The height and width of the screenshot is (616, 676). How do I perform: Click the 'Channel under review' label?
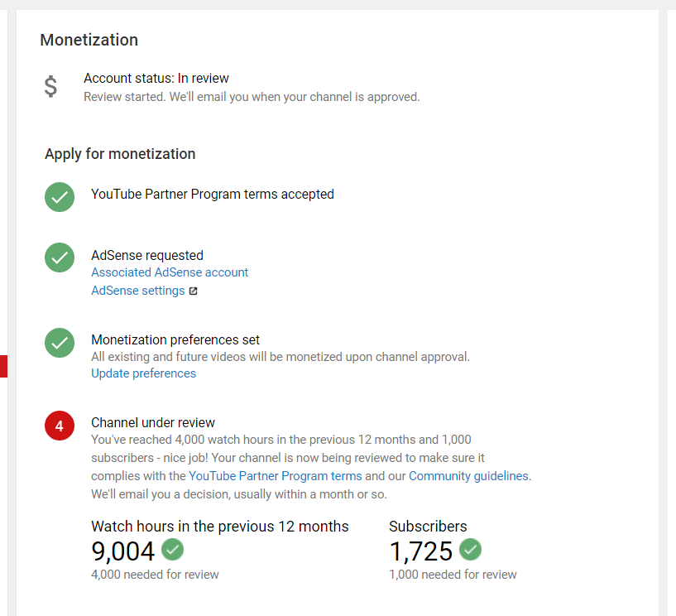pyautogui.click(x=153, y=423)
